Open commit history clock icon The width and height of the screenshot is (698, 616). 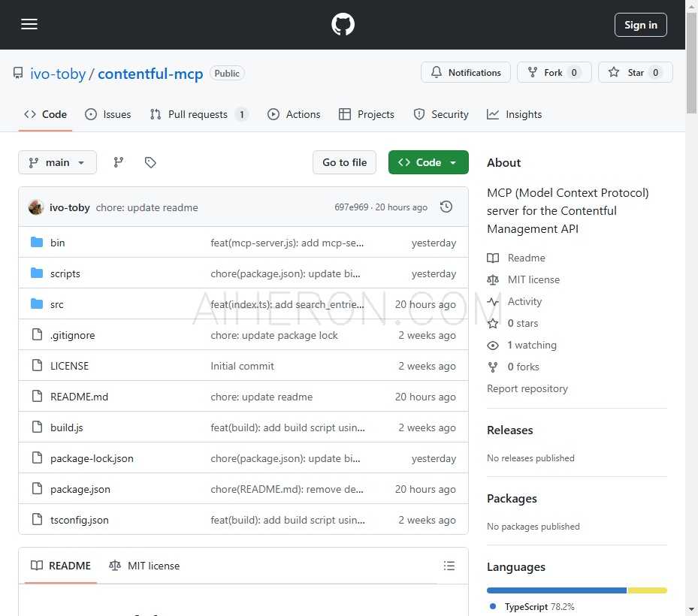(446, 207)
